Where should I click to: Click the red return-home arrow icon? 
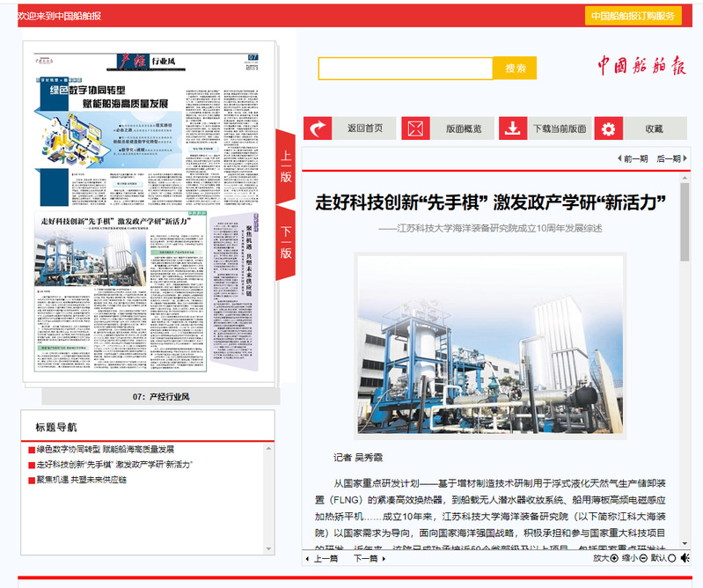(318, 129)
